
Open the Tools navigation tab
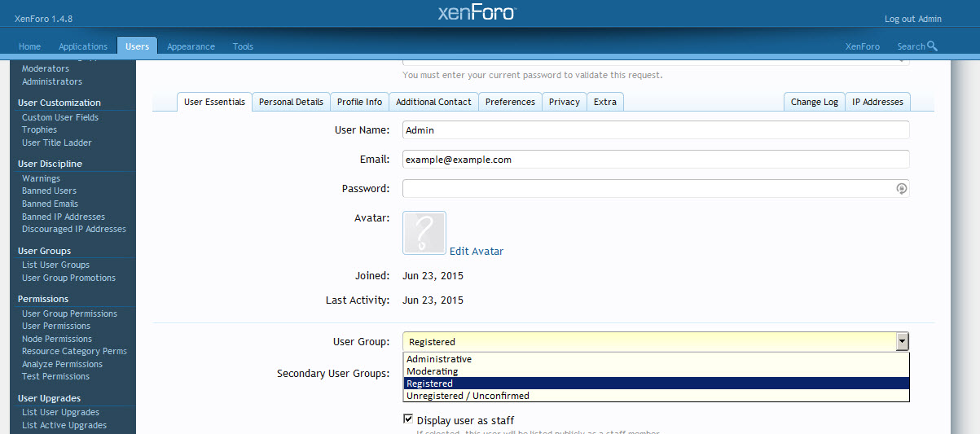pos(243,46)
